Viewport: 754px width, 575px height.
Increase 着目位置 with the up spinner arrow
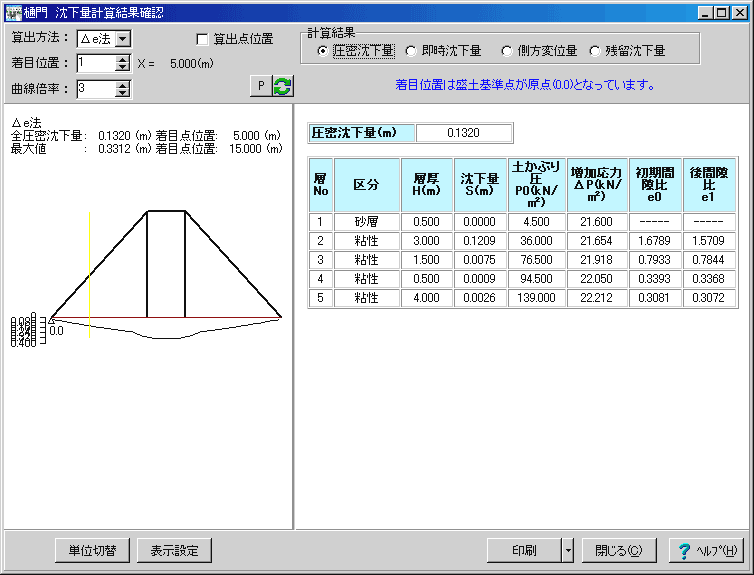click(123, 59)
